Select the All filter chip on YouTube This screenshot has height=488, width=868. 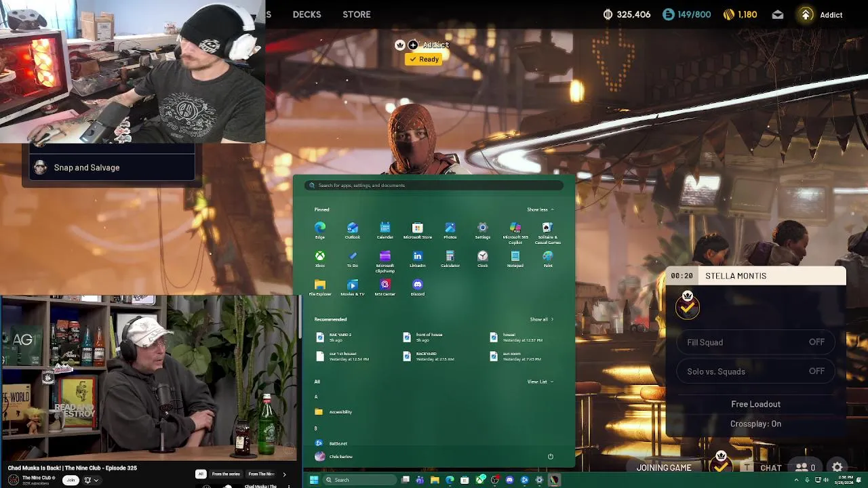tap(201, 474)
